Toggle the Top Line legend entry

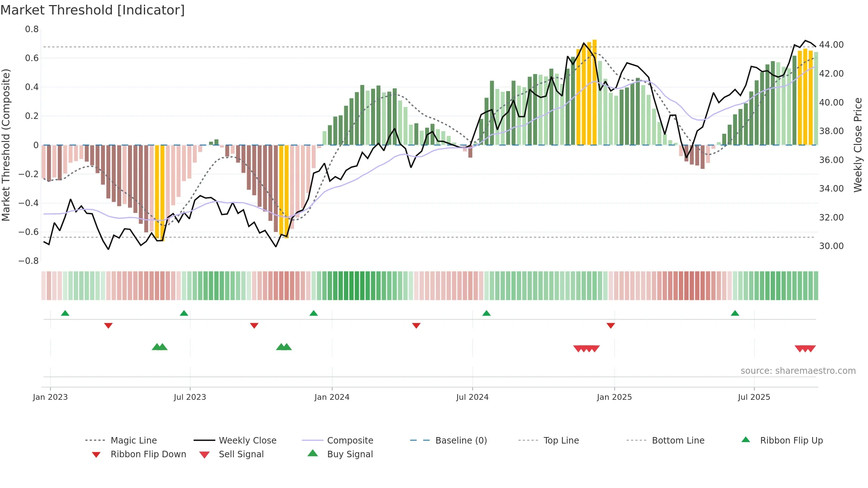click(x=549, y=440)
